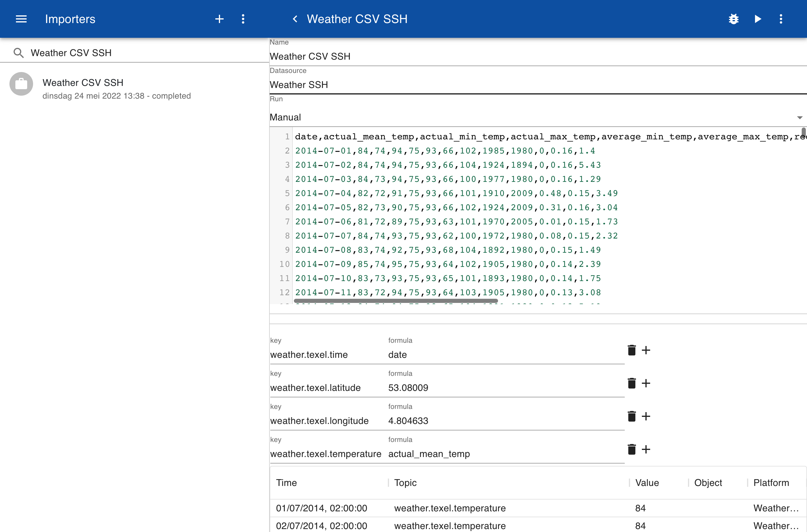Edit the formula field containing date
The height and width of the screenshot is (532, 807).
[x=506, y=355]
